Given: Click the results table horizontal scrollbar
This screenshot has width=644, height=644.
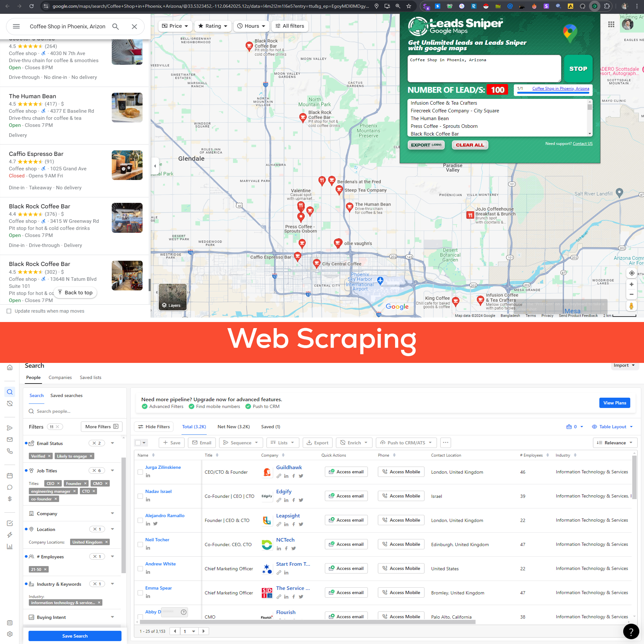Looking at the screenshot, I should tap(307, 622).
